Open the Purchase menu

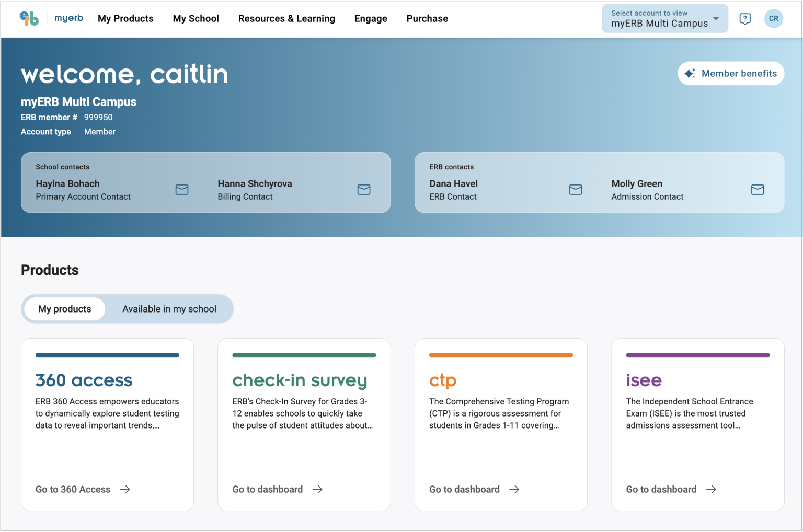(427, 19)
